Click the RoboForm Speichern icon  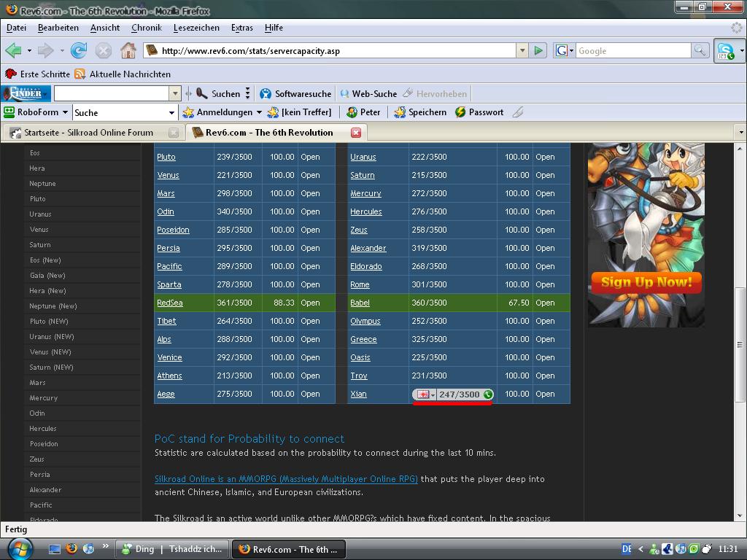pos(420,112)
